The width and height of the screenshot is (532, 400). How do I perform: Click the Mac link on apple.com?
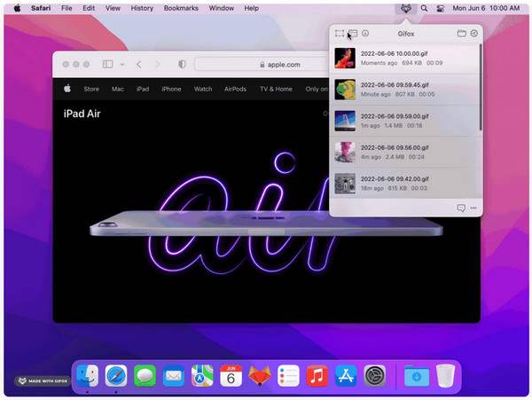118,89
